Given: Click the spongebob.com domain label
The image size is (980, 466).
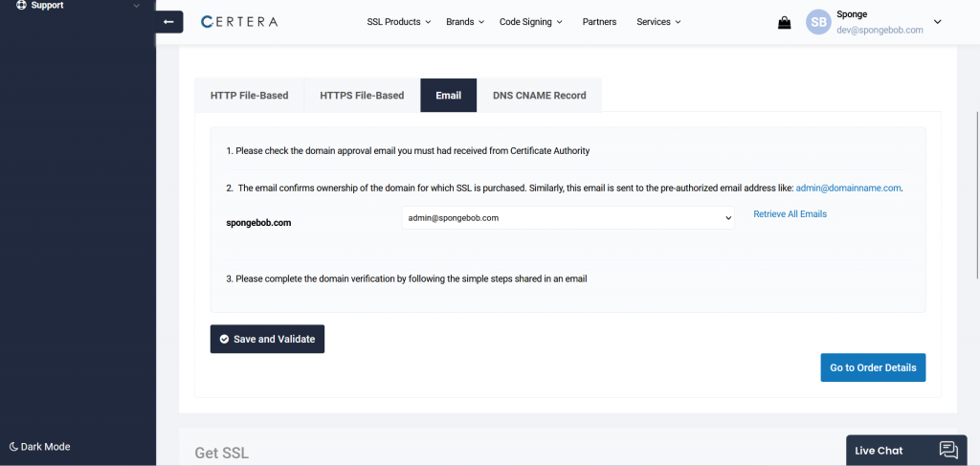Looking at the screenshot, I should coord(258,223).
